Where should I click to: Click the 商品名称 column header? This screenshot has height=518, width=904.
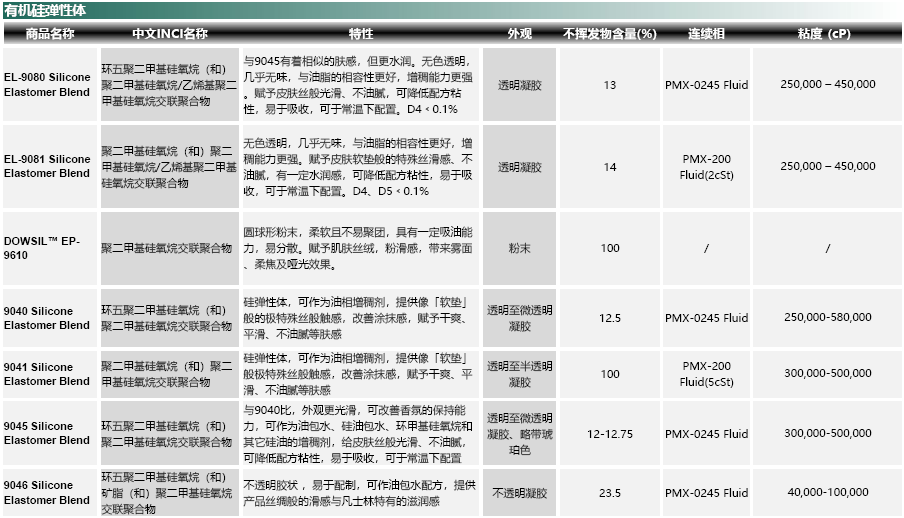tap(50, 33)
